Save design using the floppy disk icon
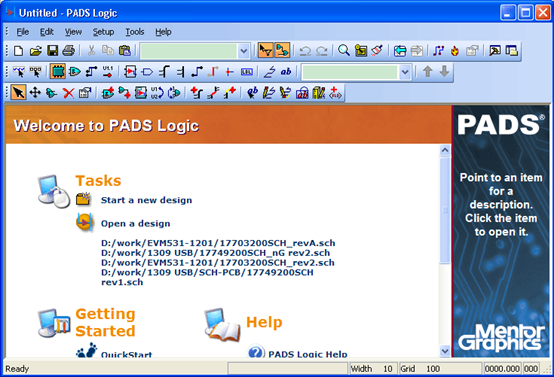The image size is (554, 377). pos(52,51)
